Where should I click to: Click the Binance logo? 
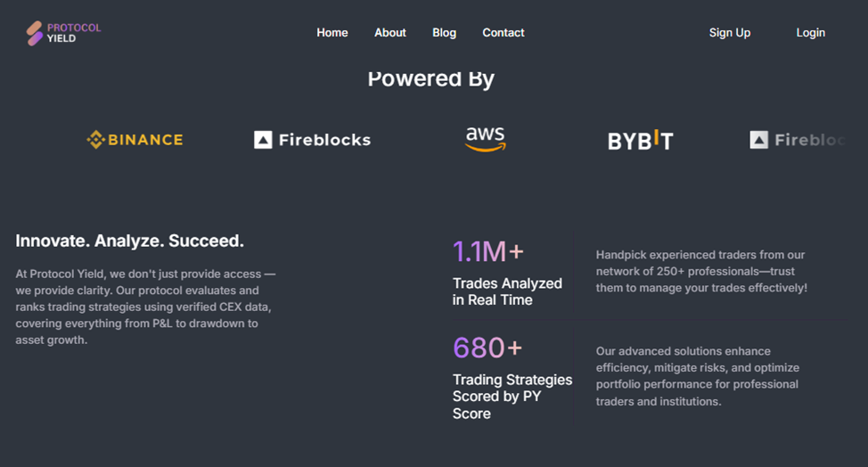coord(135,140)
